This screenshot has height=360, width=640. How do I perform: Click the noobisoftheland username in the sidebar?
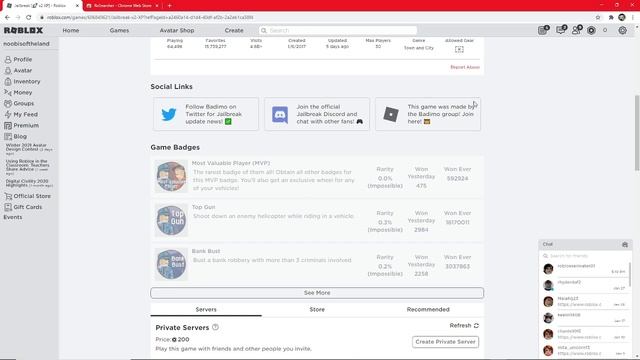coord(26,44)
